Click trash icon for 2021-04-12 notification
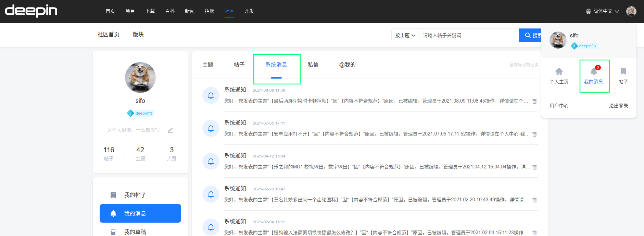 [534, 167]
